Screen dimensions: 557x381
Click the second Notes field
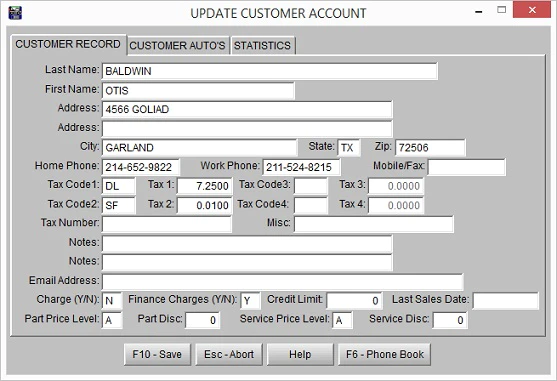click(x=247, y=262)
